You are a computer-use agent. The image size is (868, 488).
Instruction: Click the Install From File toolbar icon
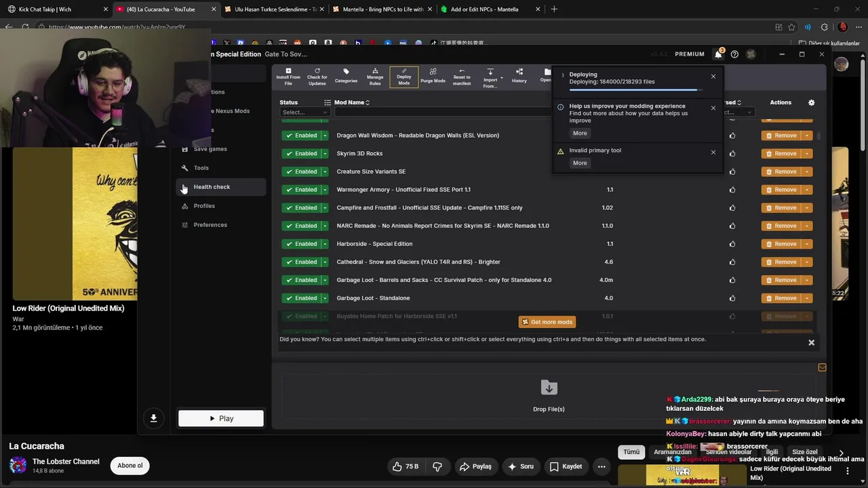click(x=288, y=77)
